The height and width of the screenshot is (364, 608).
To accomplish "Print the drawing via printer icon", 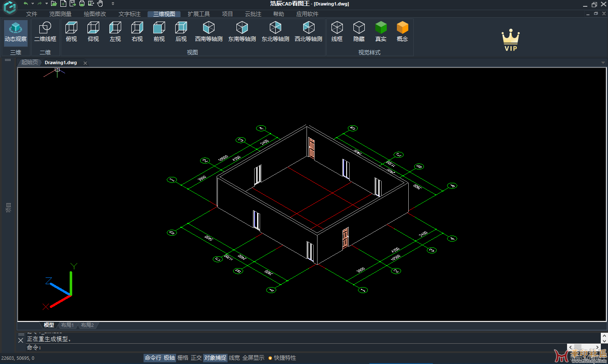I will [x=82, y=3].
